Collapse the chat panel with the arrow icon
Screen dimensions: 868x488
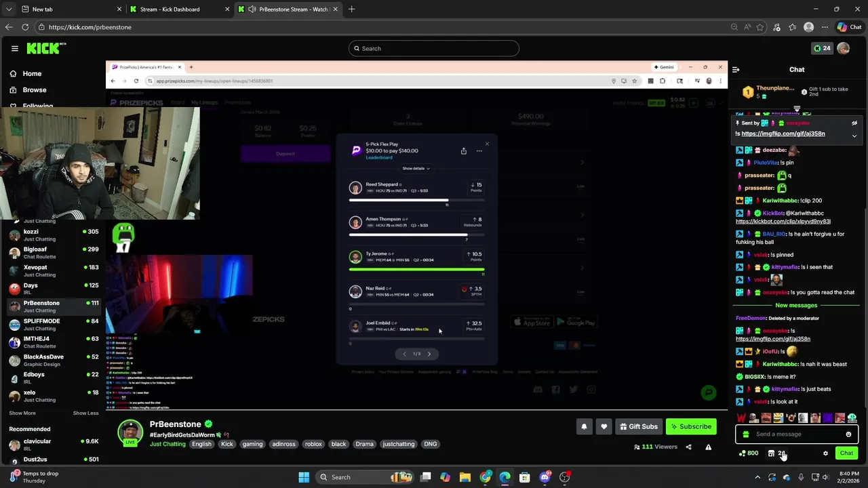click(736, 69)
